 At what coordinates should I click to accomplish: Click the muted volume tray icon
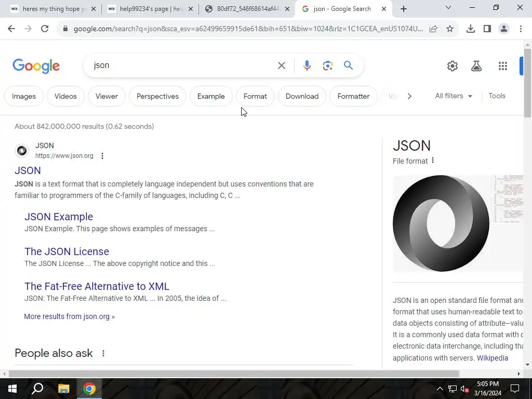coord(464,389)
